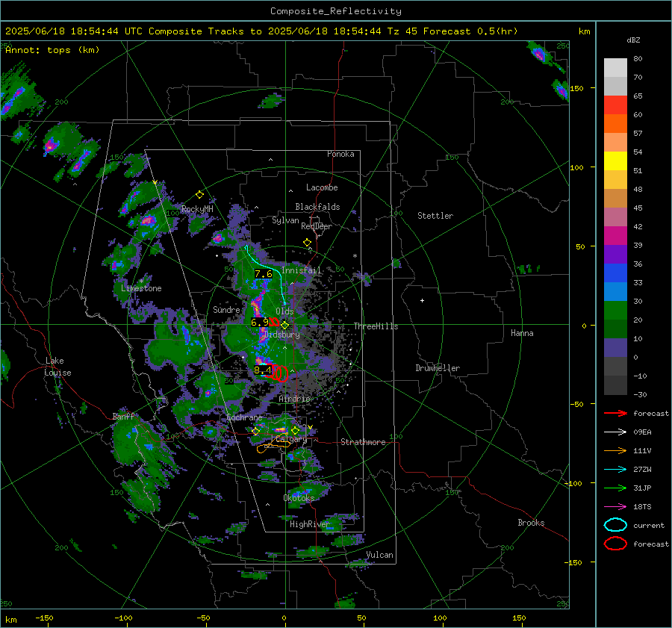Click the Lake Louise label
The height and width of the screenshot is (628, 672).
(x=57, y=367)
